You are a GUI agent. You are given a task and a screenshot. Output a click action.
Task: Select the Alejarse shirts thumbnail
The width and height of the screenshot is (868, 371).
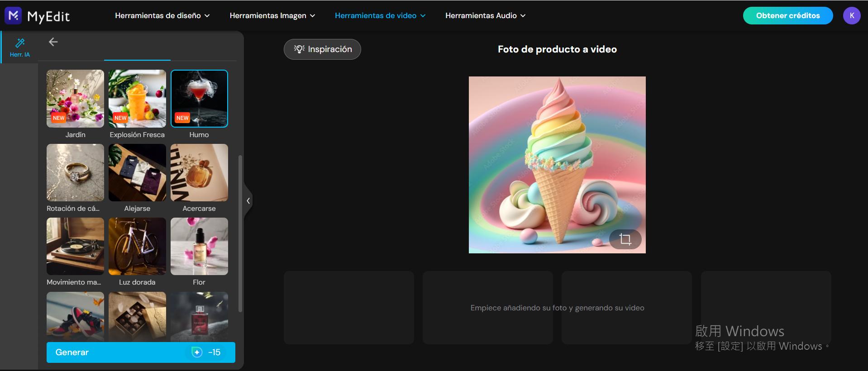[137, 172]
